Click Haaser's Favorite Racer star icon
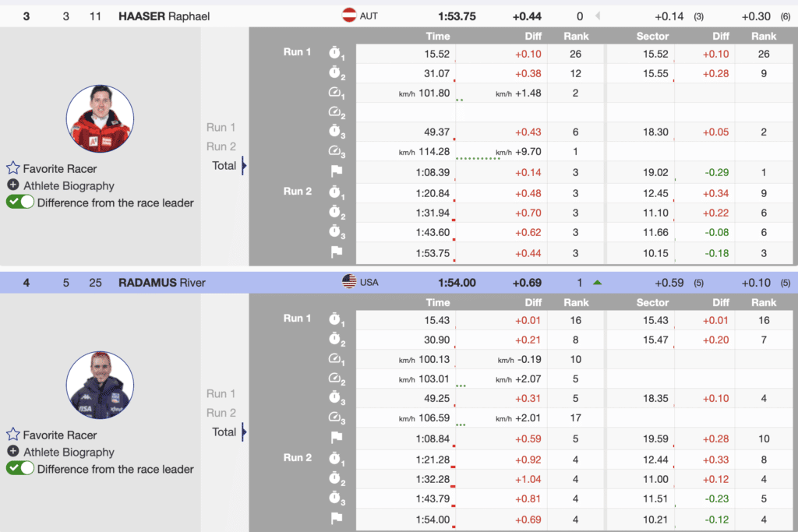 point(13,168)
